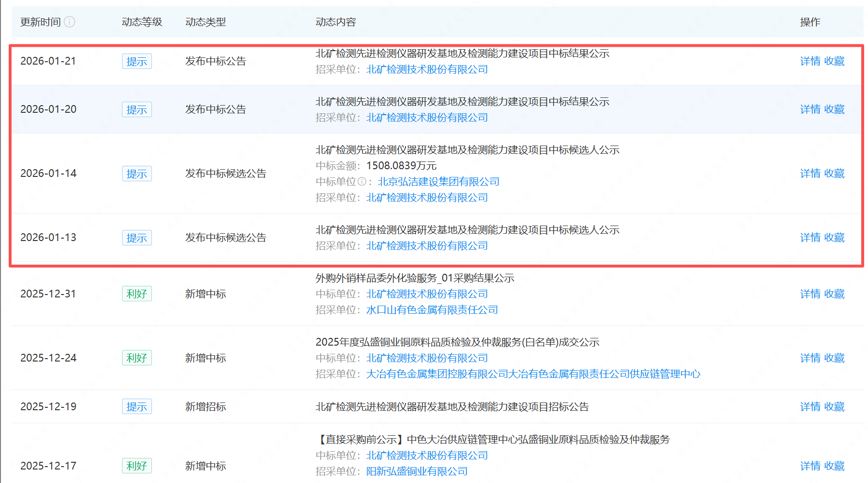Click the 中标候选人公示 title in 2026-01-13 row
Viewport: 868px width, 483px height.
click(x=467, y=230)
